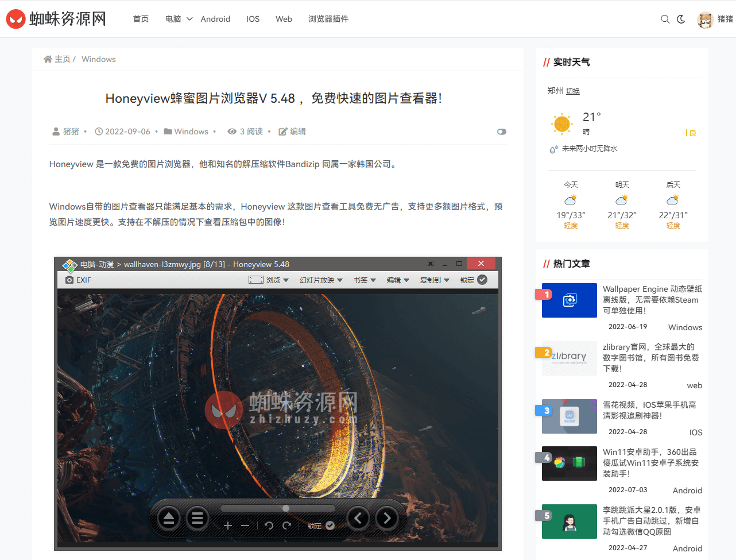Image resolution: width=736 pixels, height=560 pixels.
Task: Expand the 电脑 dropdown arrow in navigation
Action: (189, 19)
